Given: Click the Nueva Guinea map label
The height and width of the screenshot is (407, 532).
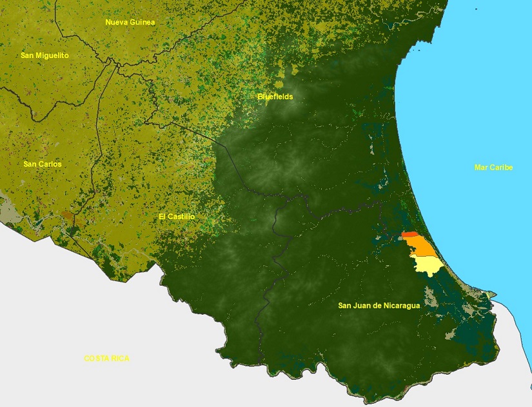Looking at the screenshot, I should (130, 22).
